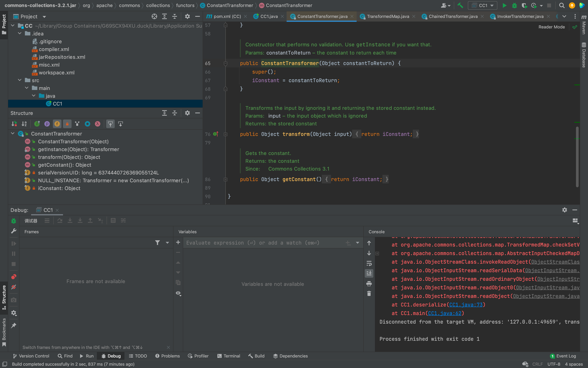Hide the Structure panel
Viewport: 588px width, 368px height.
click(197, 113)
